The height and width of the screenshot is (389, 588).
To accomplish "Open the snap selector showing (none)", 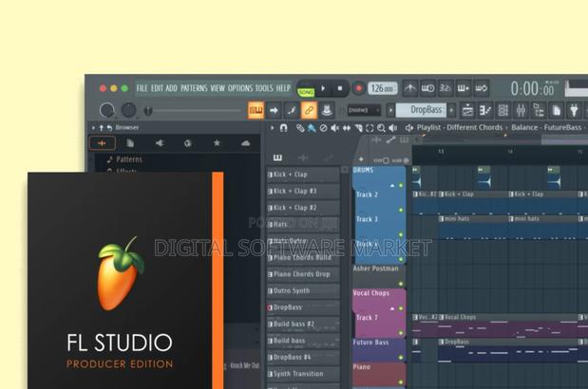I will coord(364,110).
